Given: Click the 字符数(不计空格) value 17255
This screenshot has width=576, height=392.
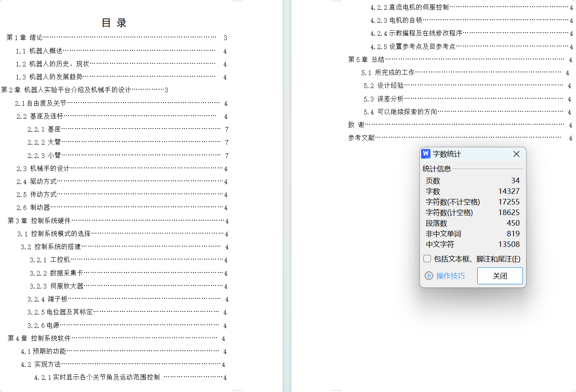Looking at the screenshot, I should [x=509, y=202].
